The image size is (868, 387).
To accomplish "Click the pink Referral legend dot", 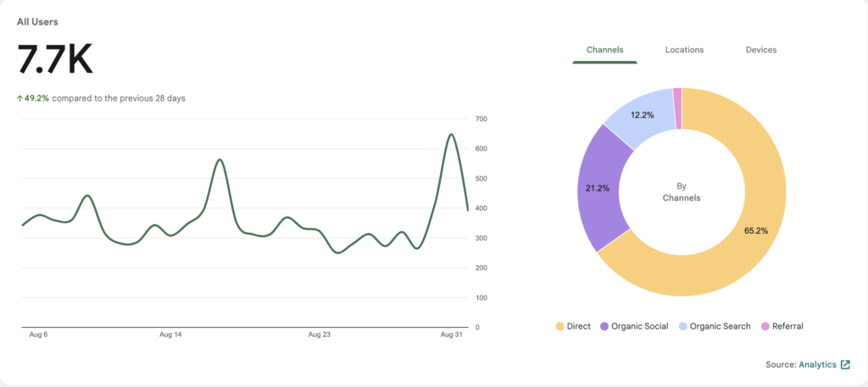I will click(x=765, y=326).
